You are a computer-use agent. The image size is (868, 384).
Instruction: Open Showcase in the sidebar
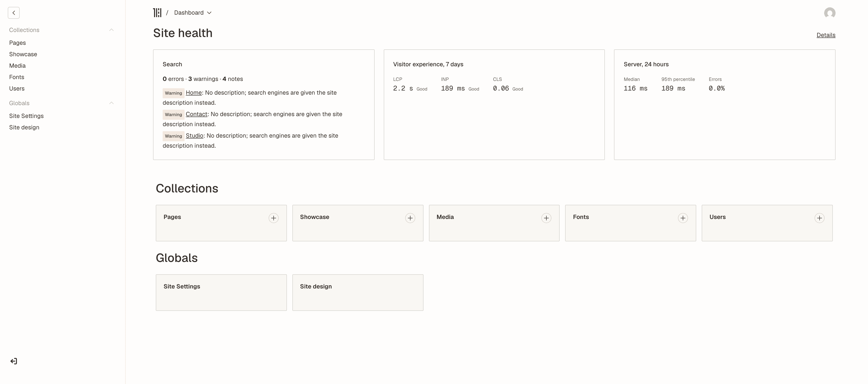(23, 54)
